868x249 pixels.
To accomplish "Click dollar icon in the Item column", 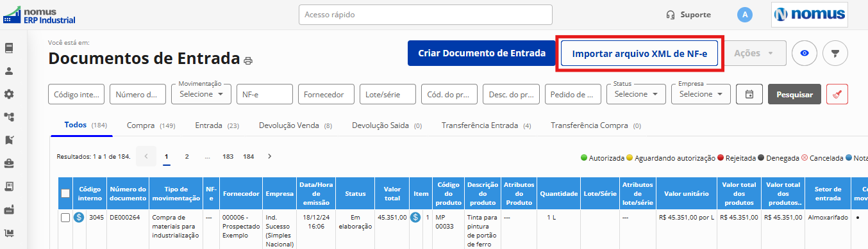I will click(x=415, y=218).
